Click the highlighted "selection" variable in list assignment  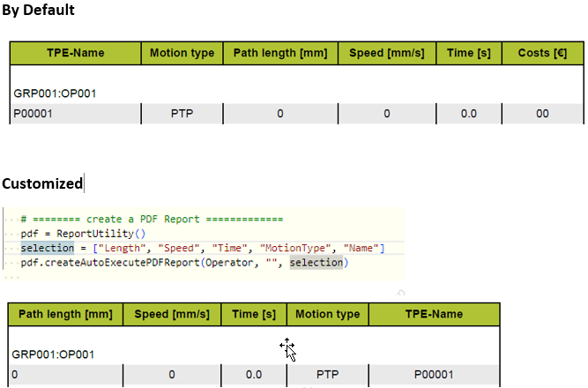(47, 249)
